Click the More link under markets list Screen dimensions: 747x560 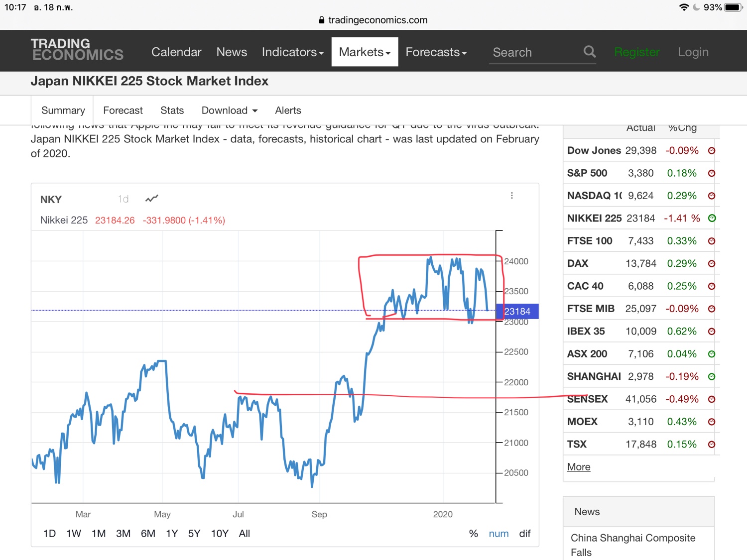(x=578, y=467)
